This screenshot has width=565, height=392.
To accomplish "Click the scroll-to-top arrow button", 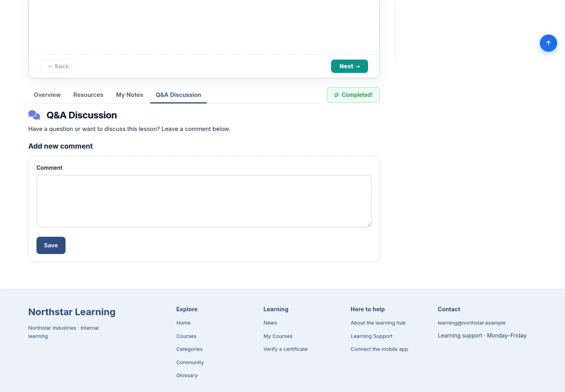I will tap(548, 43).
